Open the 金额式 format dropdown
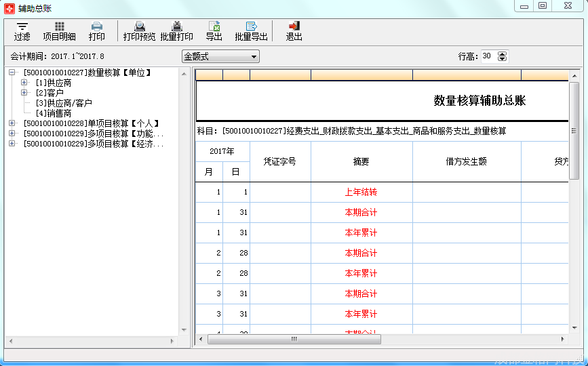 point(220,57)
